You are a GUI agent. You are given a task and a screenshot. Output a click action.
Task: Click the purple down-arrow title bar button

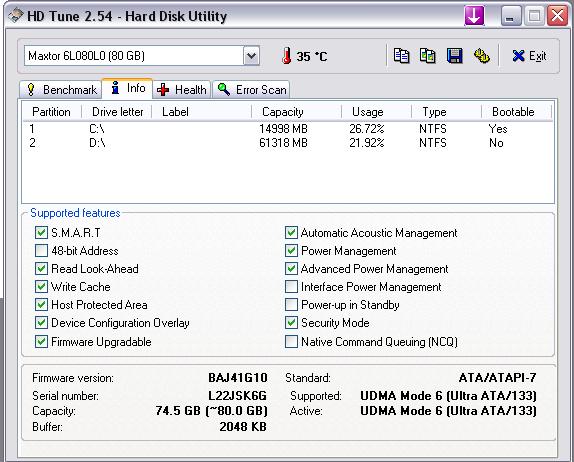tap(474, 16)
